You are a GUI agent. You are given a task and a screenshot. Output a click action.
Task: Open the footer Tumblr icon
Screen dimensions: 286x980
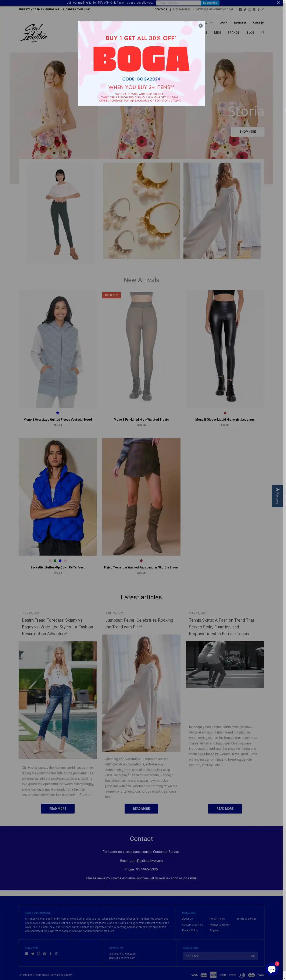point(50,953)
